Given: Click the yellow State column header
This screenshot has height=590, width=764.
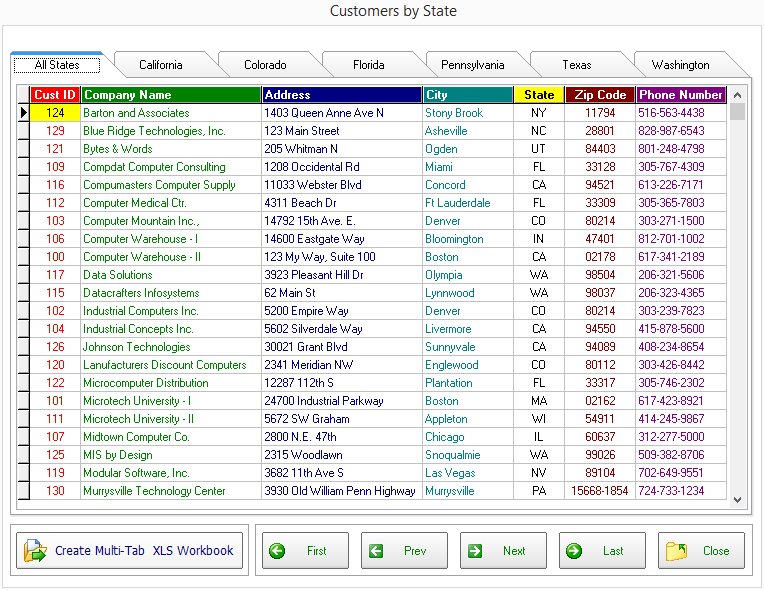Looking at the screenshot, I should [x=539, y=95].
